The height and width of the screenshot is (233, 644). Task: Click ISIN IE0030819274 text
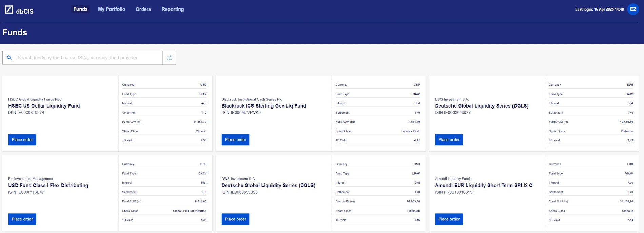26,113
